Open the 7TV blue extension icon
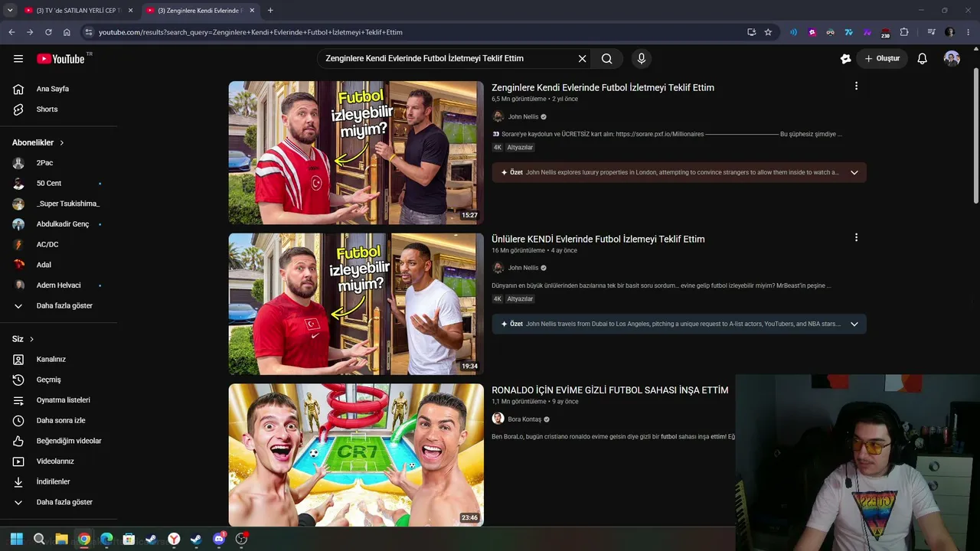The height and width of the screenshot is (551, 980). click(849, 32)
